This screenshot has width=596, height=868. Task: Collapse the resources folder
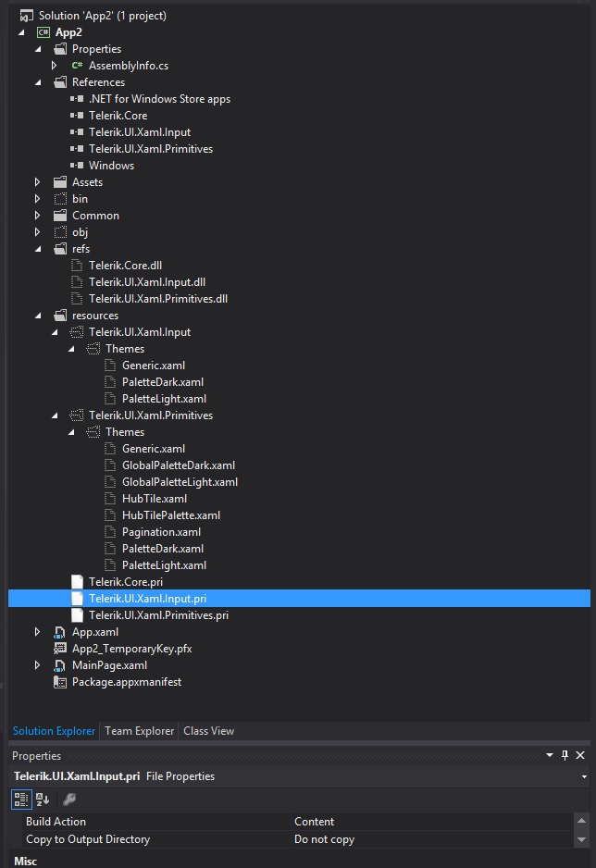click(x=38, y=316)
